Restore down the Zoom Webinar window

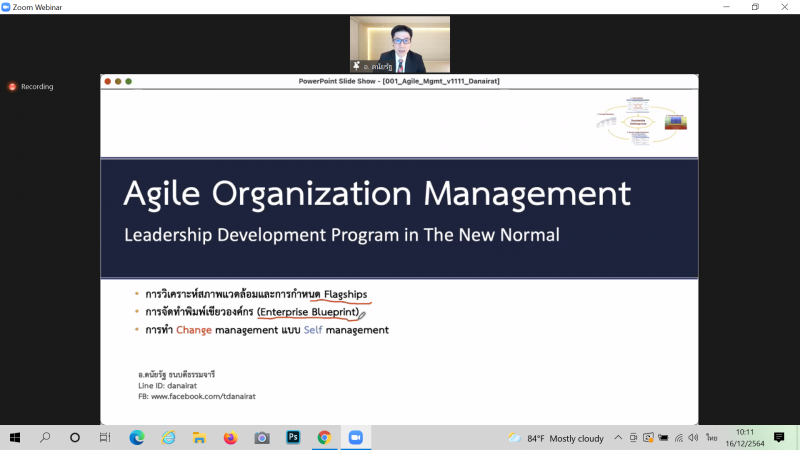[x=755, y=7]
